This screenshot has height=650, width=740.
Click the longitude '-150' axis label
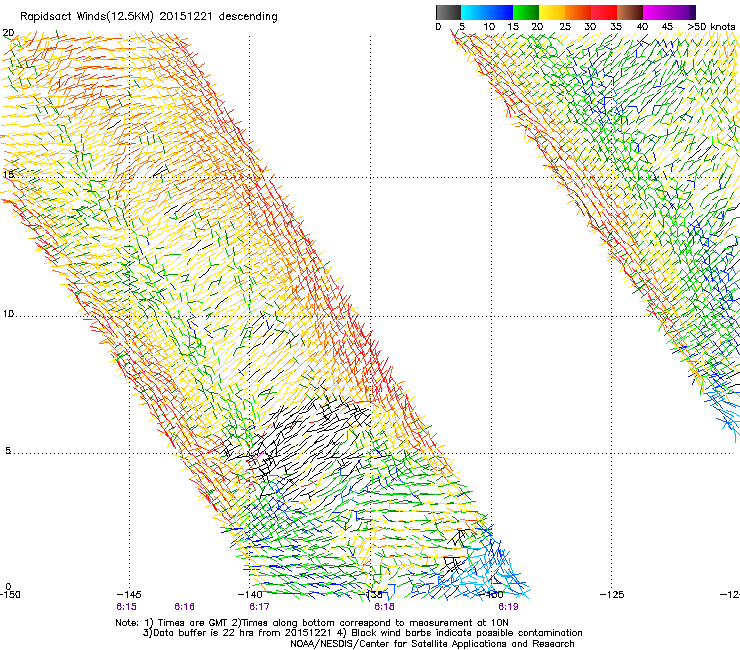click(x=9, y=594)
